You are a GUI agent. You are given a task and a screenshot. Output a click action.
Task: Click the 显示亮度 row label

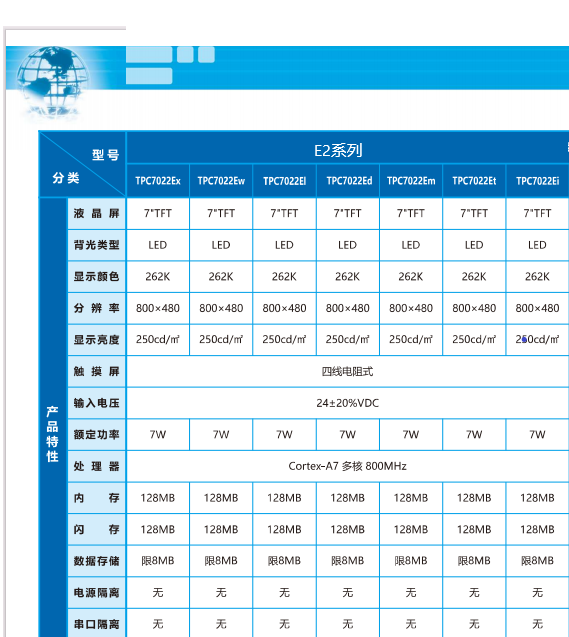(96, 340)
